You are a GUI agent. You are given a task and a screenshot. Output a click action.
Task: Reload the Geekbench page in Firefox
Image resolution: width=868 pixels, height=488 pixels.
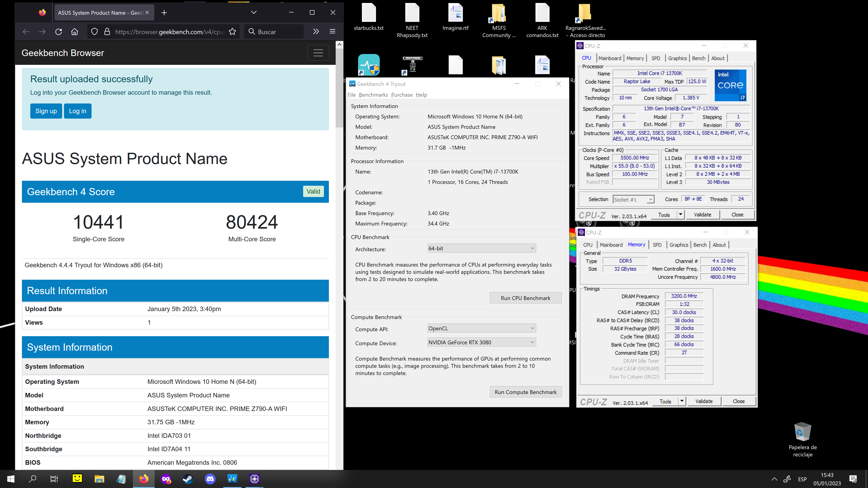58,32
